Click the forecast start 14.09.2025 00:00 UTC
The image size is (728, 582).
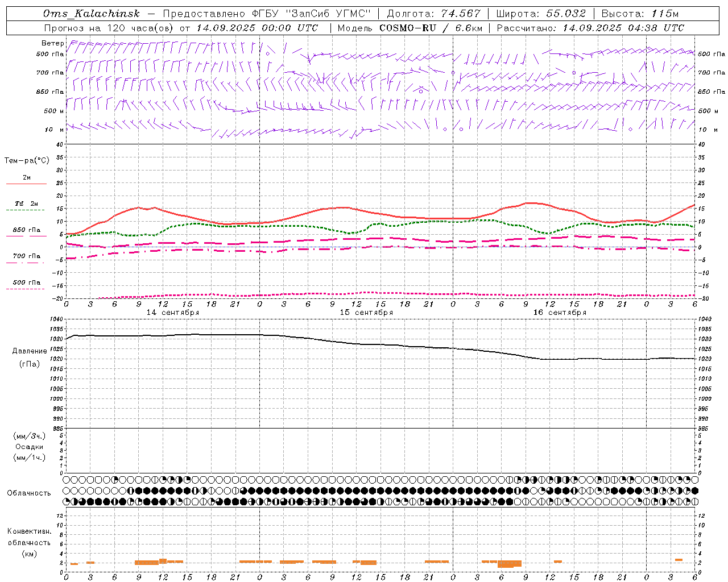point(257,28)
